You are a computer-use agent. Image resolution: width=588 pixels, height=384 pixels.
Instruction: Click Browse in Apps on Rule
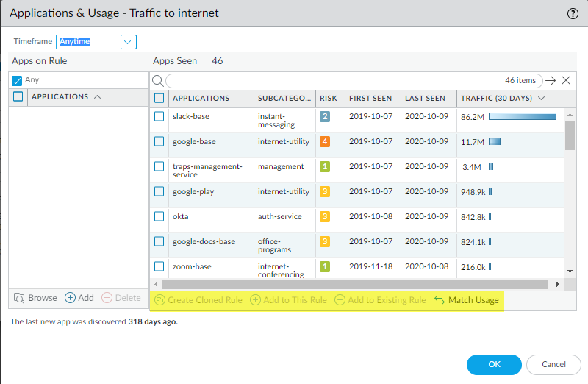pyautogui.click(x=35, y=298)
